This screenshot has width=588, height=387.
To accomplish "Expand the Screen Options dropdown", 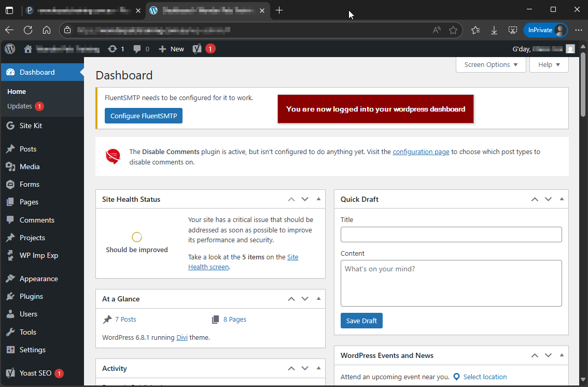I will [491, 65].
